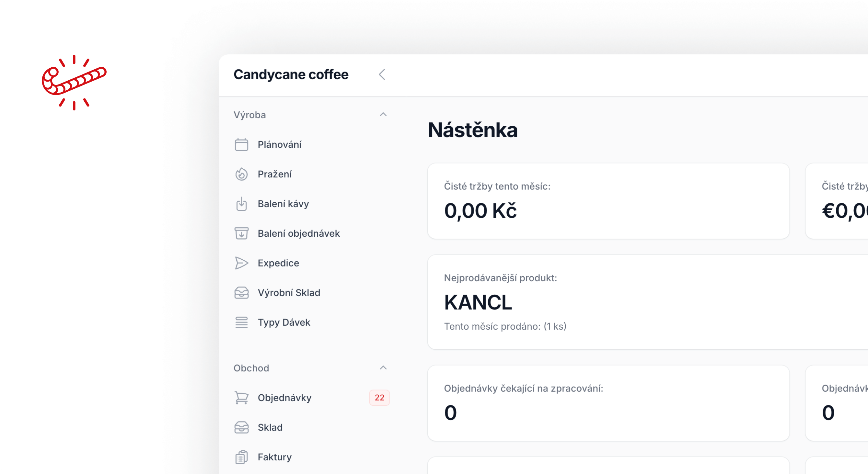Image resolution: width=868 pixels, height=474 pixels.
Task: Click the Expedice paper plane icon
Action: click(x=241, y=263)
